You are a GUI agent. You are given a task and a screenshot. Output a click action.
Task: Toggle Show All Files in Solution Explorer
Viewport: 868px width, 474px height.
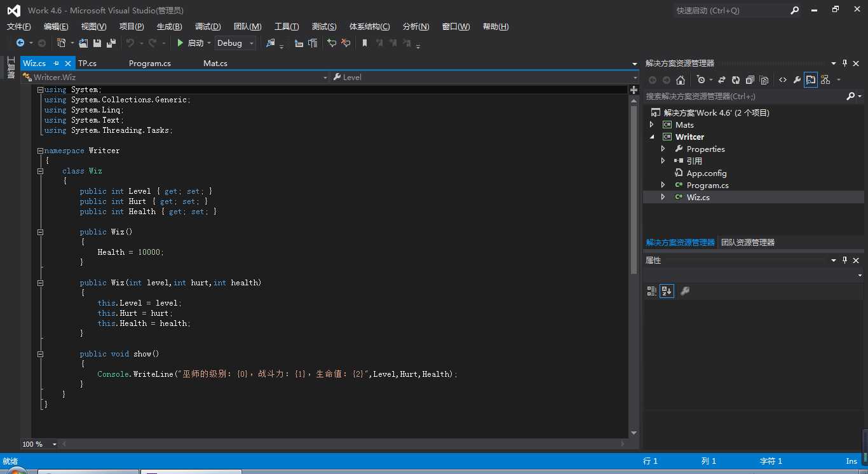point(764,80)
